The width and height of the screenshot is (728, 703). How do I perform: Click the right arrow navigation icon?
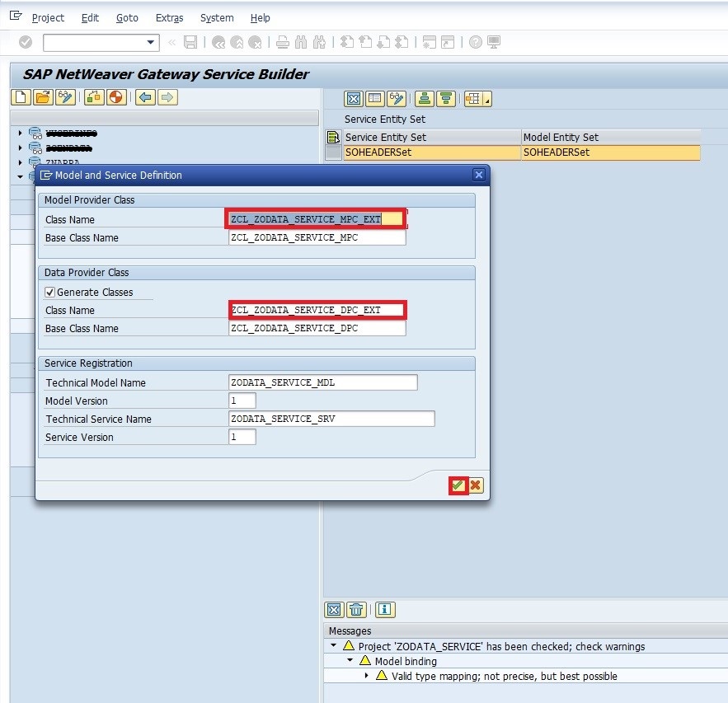tap(167, 97)
